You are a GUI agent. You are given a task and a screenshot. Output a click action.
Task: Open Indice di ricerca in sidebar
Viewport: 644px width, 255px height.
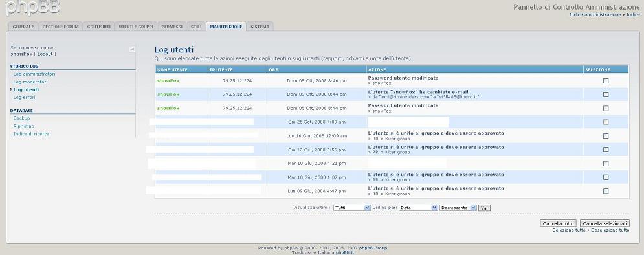tap(31, 134)
